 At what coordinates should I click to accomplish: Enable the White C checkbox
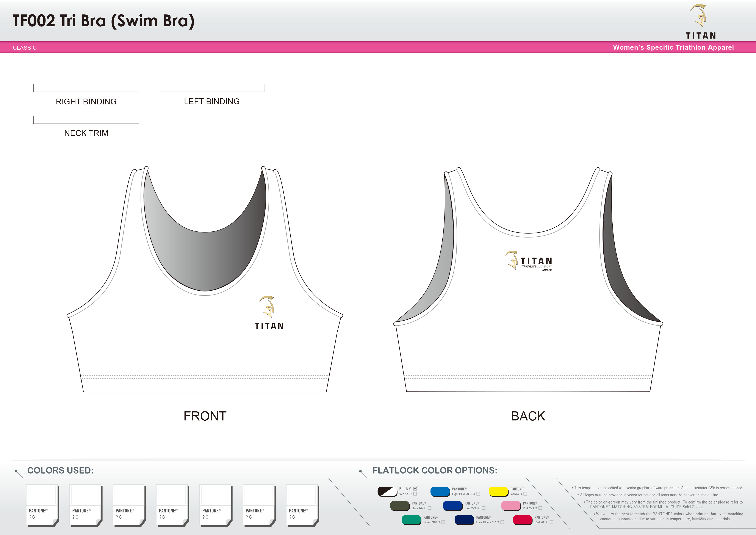coord(415,494)
